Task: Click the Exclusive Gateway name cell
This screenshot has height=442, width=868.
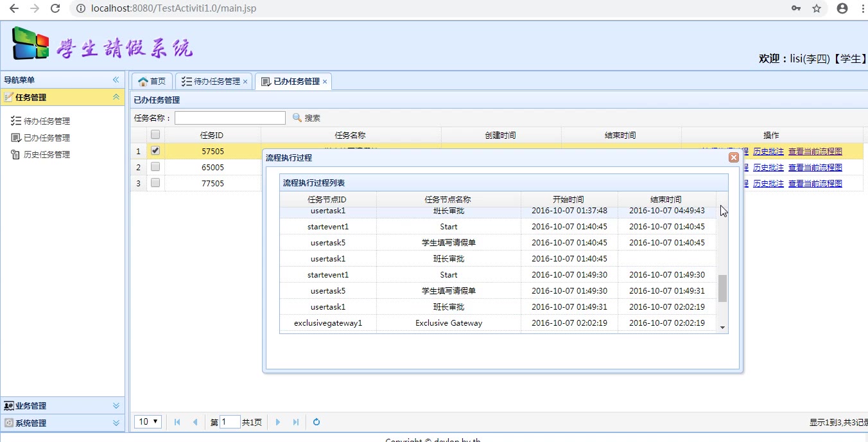Action: [x=449, y=323]
